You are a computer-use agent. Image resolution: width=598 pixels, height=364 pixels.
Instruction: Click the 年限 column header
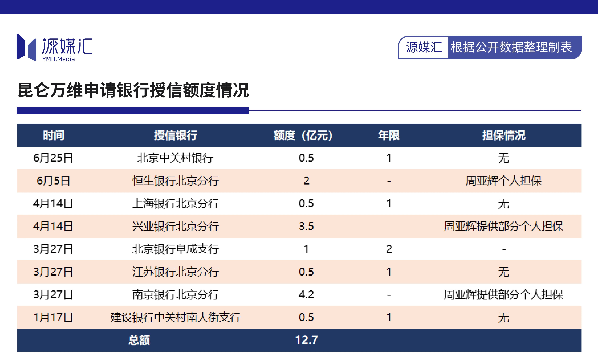coord(389,135)
